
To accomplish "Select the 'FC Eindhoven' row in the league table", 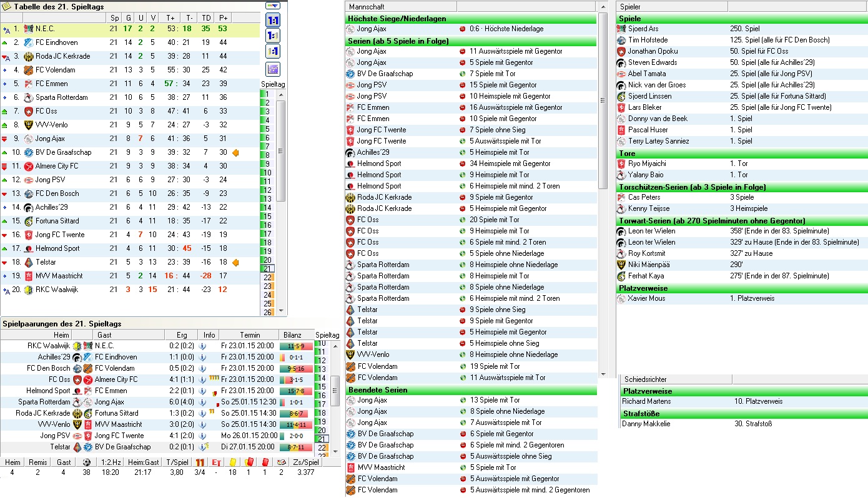I will click(130, 42).
